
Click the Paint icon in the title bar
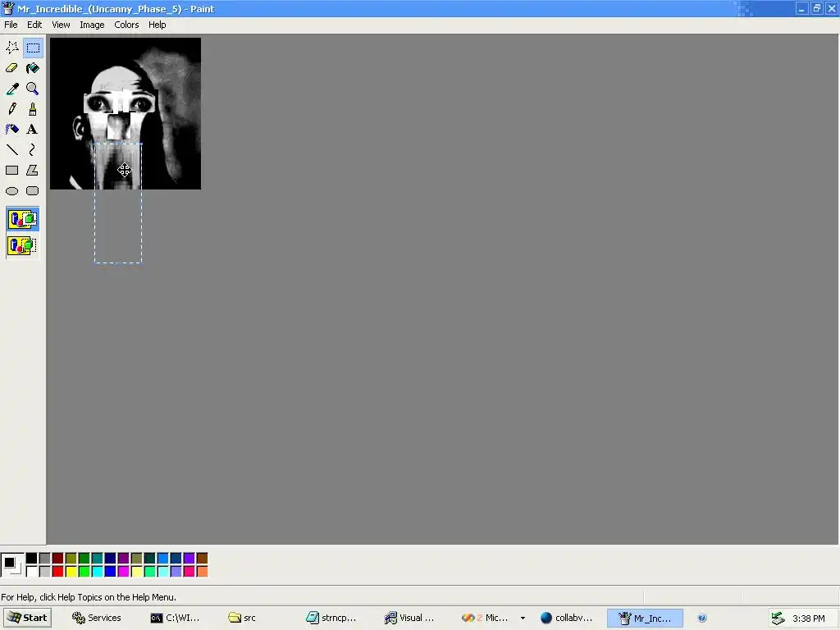(x=8, y=8)
